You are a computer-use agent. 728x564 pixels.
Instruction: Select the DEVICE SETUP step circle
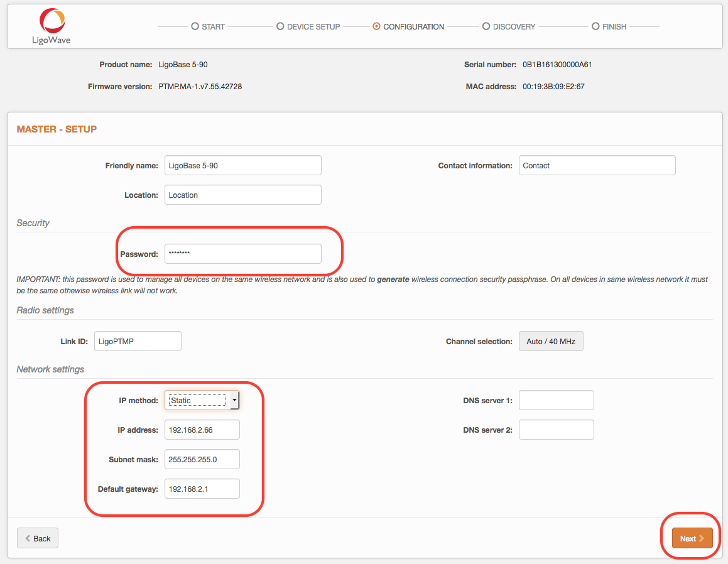coord(280,26)
